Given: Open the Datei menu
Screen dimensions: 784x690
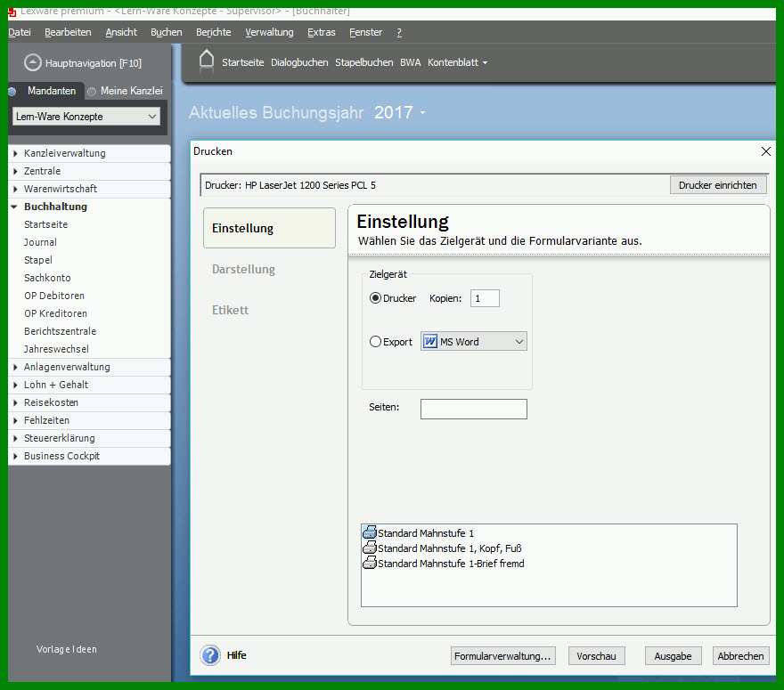Looking at the screenshot, I should tap(20, 32).
